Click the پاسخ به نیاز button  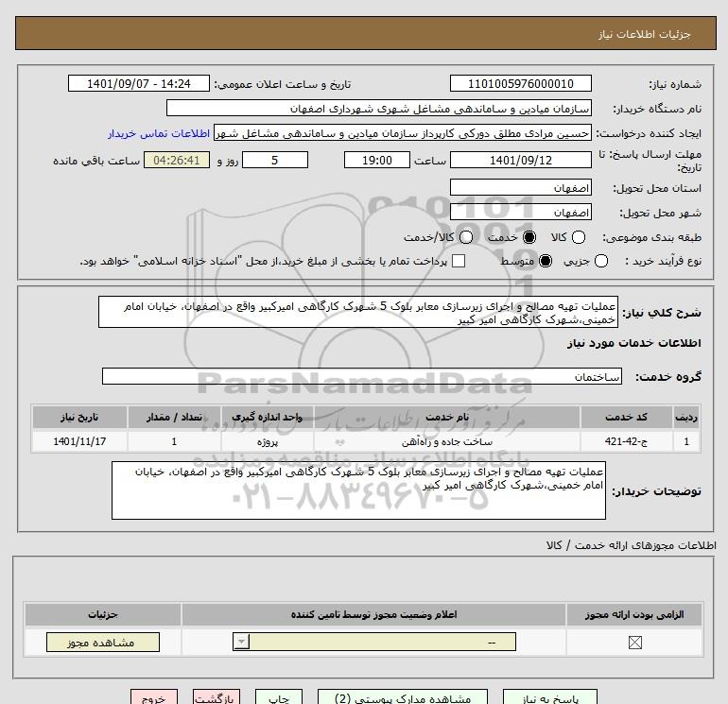(x=549, y=697)
